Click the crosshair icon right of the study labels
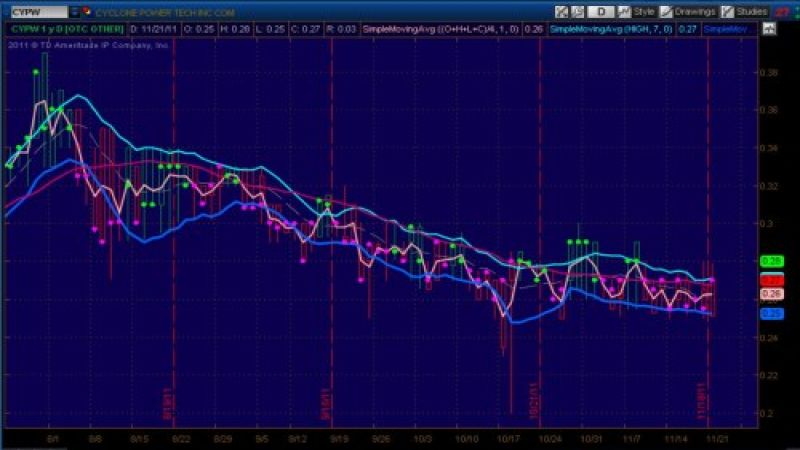 tap(769, 29)
